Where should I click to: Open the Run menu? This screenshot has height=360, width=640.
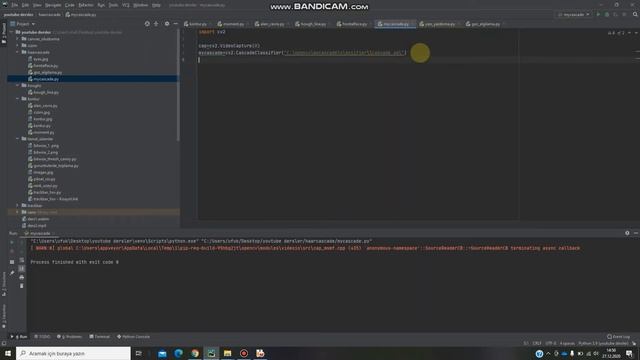click(x=101, y=5)
